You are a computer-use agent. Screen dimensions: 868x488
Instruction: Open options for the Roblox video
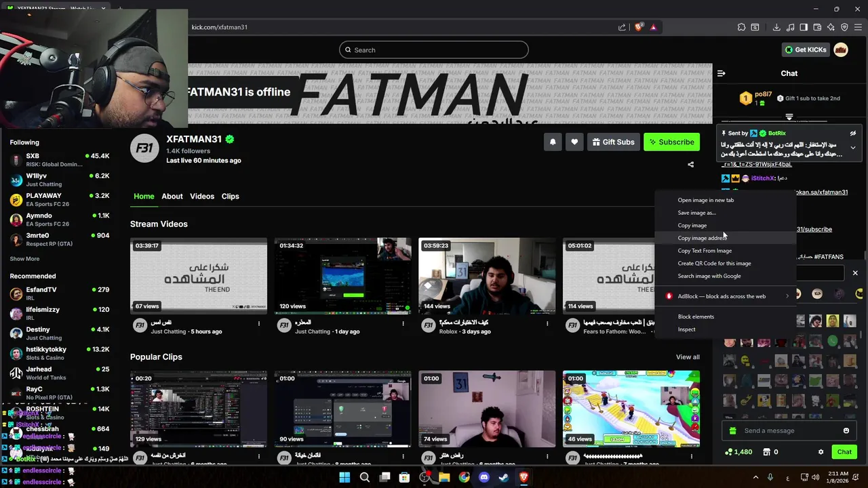[x=547, y=324]
